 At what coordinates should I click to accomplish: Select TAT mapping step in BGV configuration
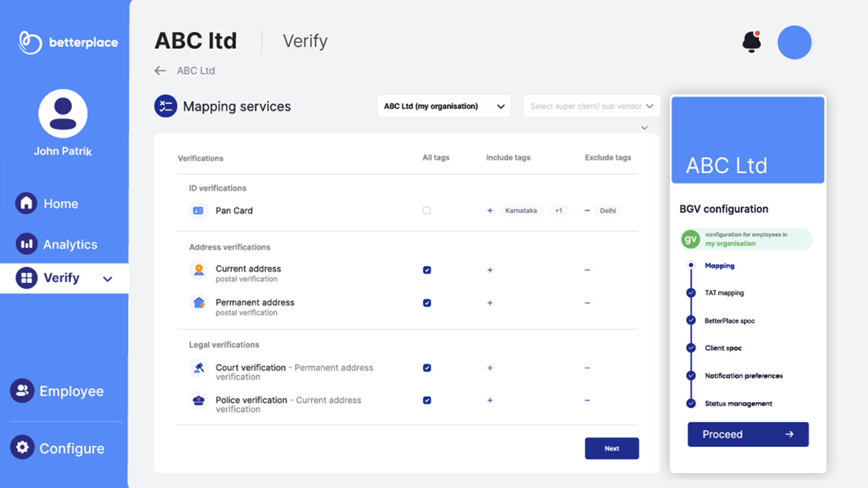(x=724, y=293)
